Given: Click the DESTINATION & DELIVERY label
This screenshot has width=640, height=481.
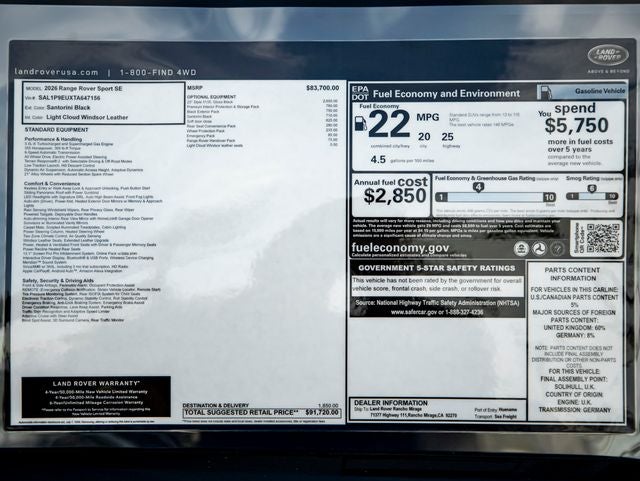Looking at the screenshot, I should tap(216, 405).
